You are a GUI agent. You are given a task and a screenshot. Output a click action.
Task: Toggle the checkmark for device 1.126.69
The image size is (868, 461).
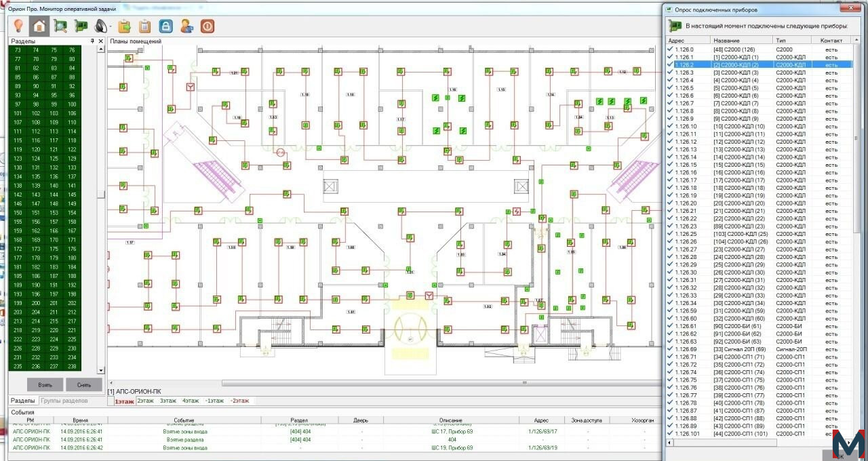pos(671,349)
